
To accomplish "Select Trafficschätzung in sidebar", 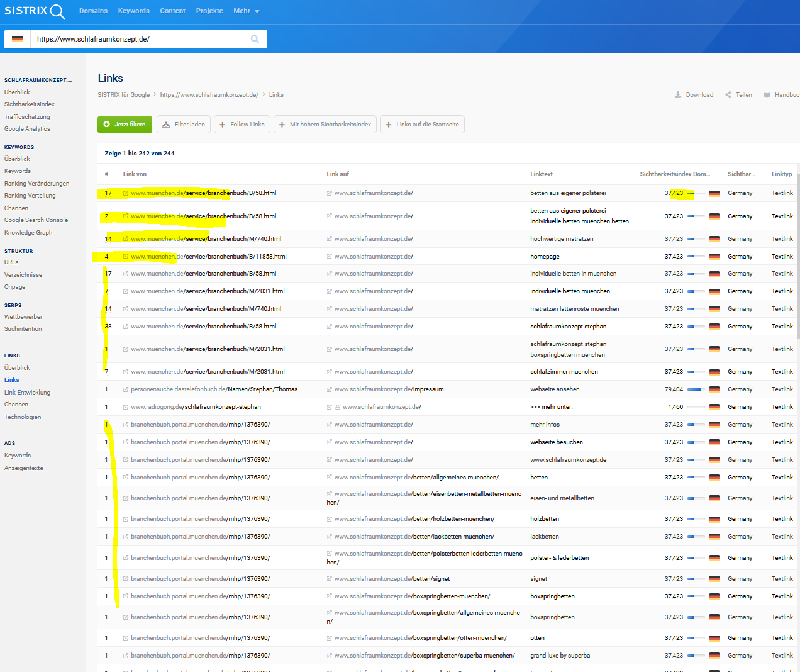I will click(x=27, y=117).
